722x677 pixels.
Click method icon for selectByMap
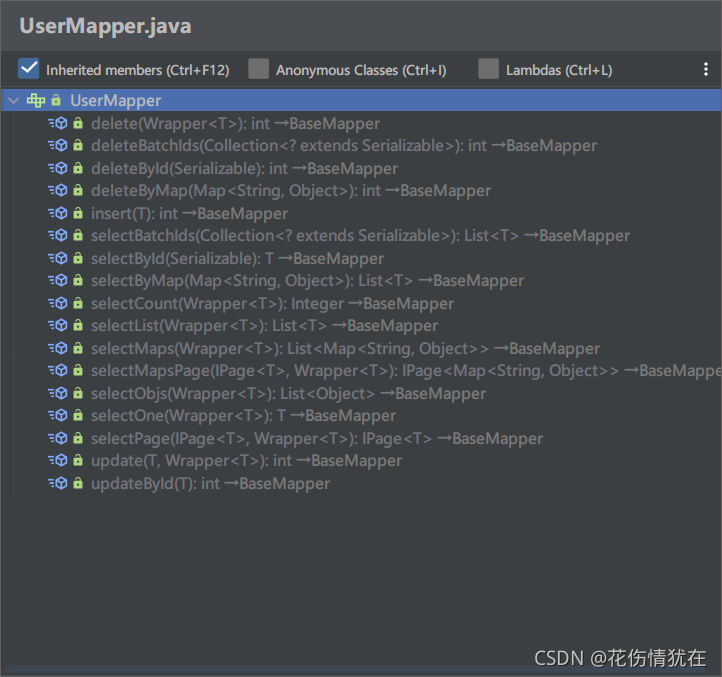tap(58, 280)
